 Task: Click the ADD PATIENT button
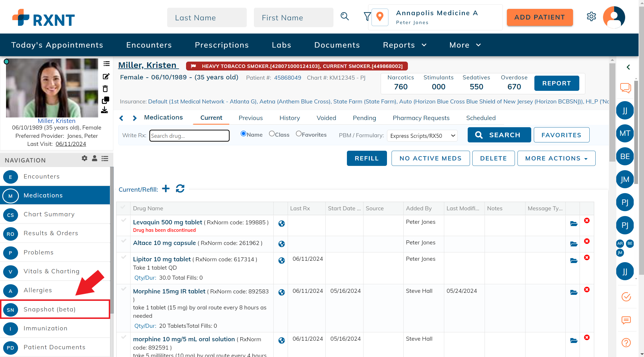click(540, 17)
